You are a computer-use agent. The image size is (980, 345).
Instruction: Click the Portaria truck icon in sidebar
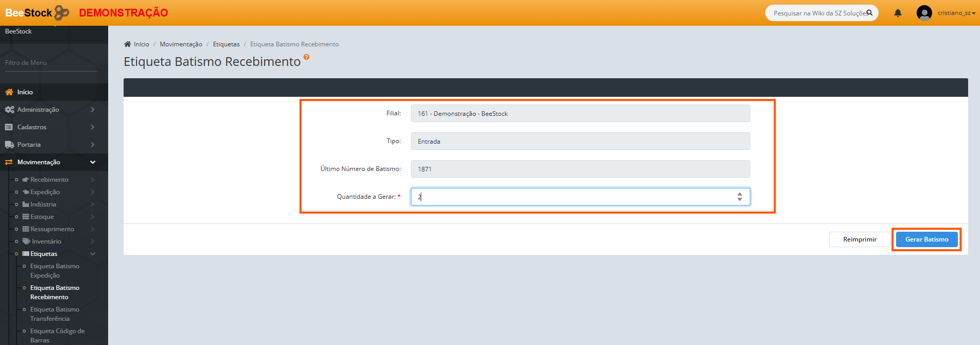click(9, 145)
